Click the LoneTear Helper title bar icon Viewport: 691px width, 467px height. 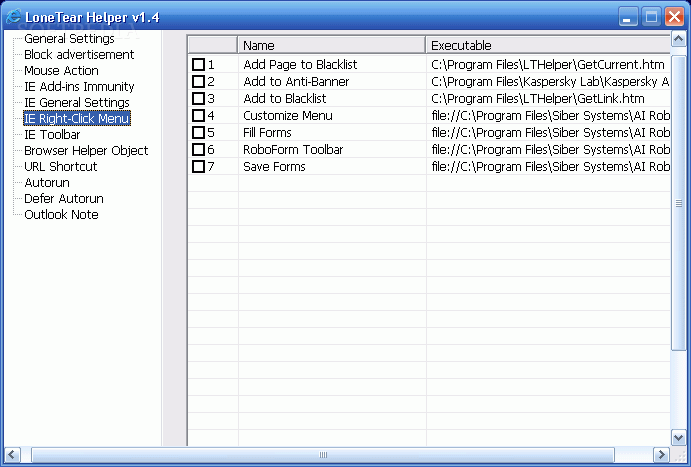point(13,16)
